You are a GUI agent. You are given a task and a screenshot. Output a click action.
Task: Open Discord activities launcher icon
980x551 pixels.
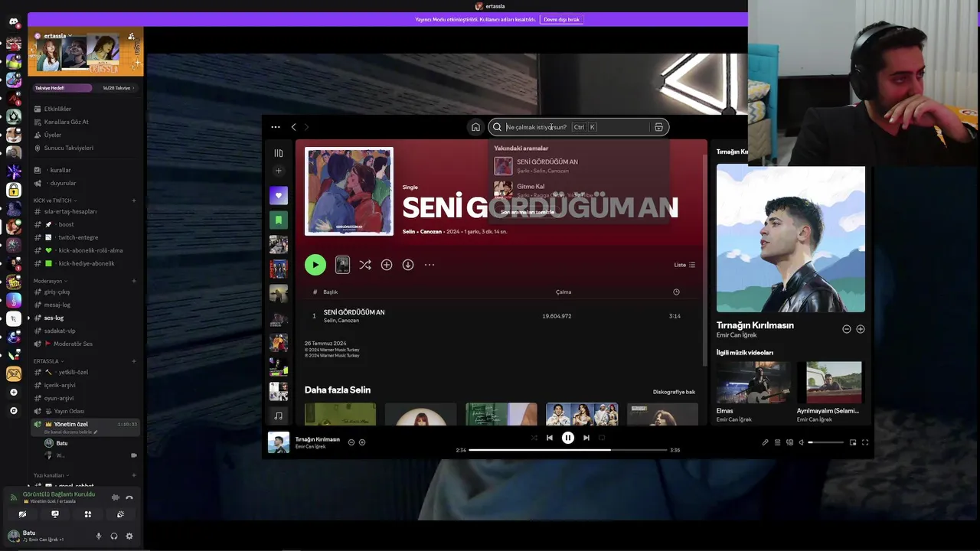(x=88, y=514)
